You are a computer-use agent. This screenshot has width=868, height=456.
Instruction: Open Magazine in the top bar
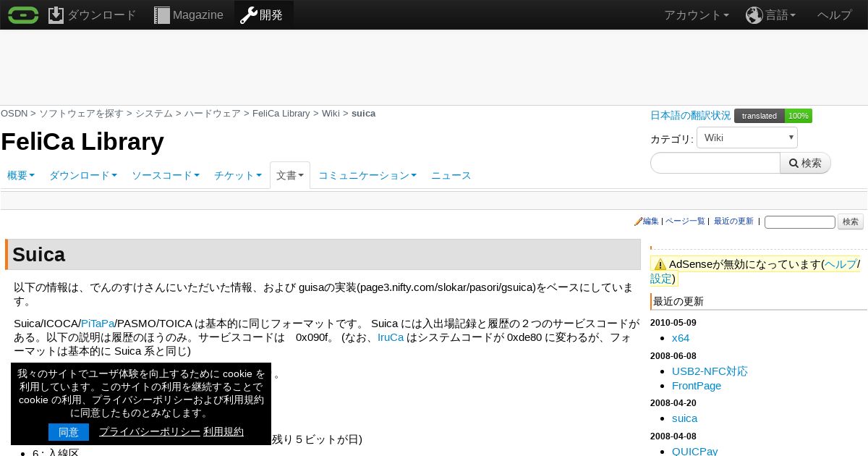point(188,14)
